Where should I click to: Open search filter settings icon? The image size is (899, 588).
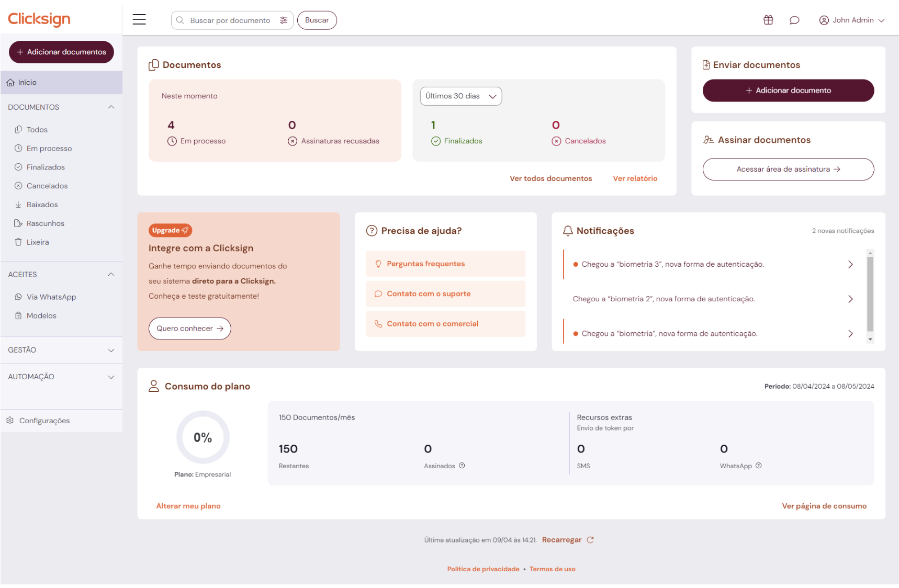point(284,20)
